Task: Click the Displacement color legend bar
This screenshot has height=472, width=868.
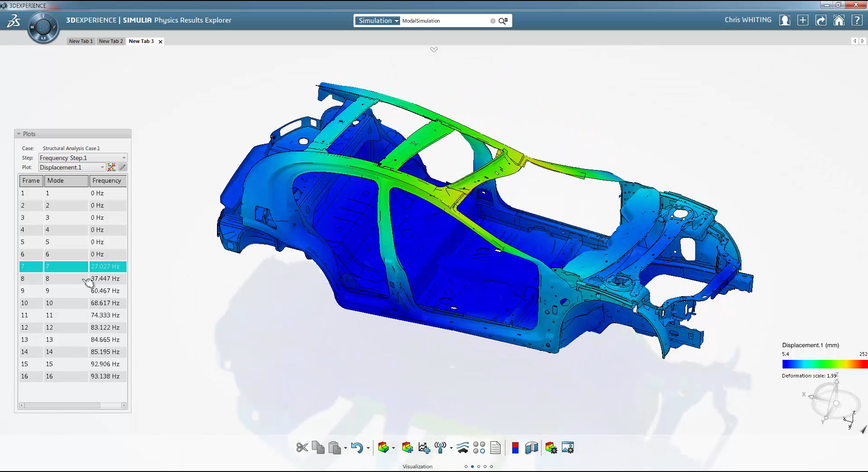Action: tap(824, 364)
